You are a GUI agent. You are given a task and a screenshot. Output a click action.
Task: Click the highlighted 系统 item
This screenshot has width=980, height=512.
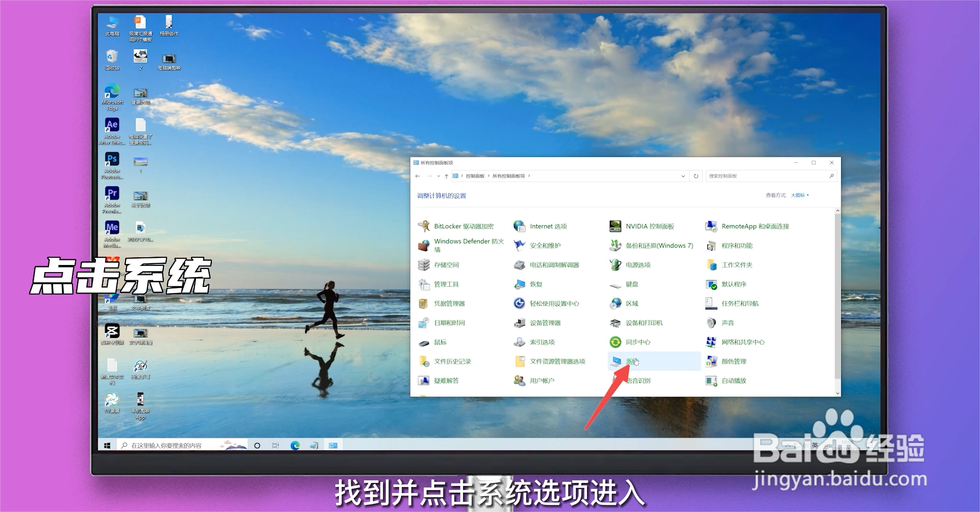pyautogui.click(x=654, y=361)
